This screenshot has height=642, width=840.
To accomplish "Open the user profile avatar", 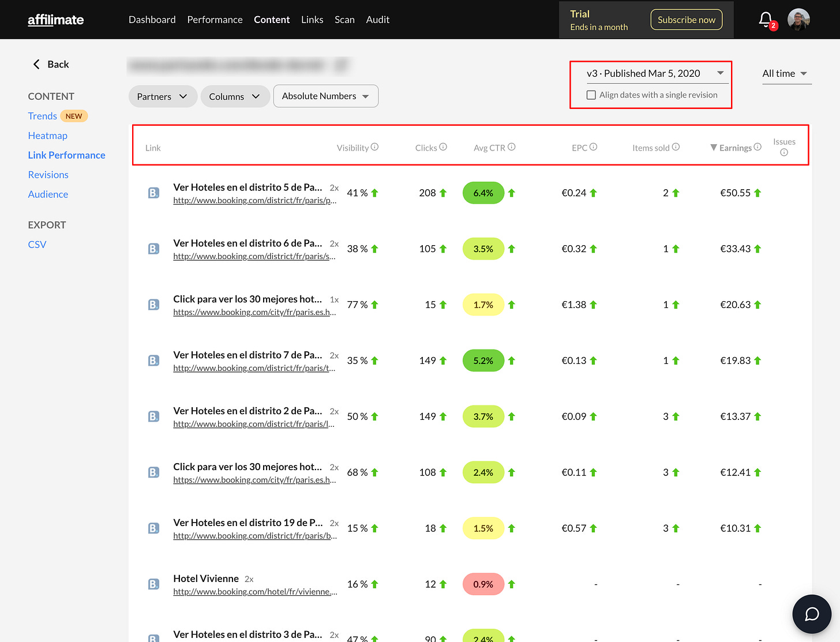I will point(798,20).
